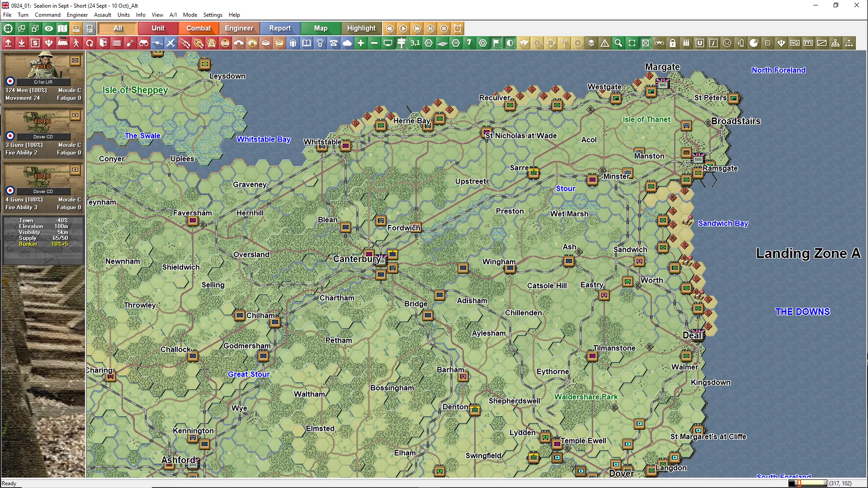Click the magnifying glass icon in the toolbar
The height and width of the screenshot is (488, 868).
click(618, 43)
